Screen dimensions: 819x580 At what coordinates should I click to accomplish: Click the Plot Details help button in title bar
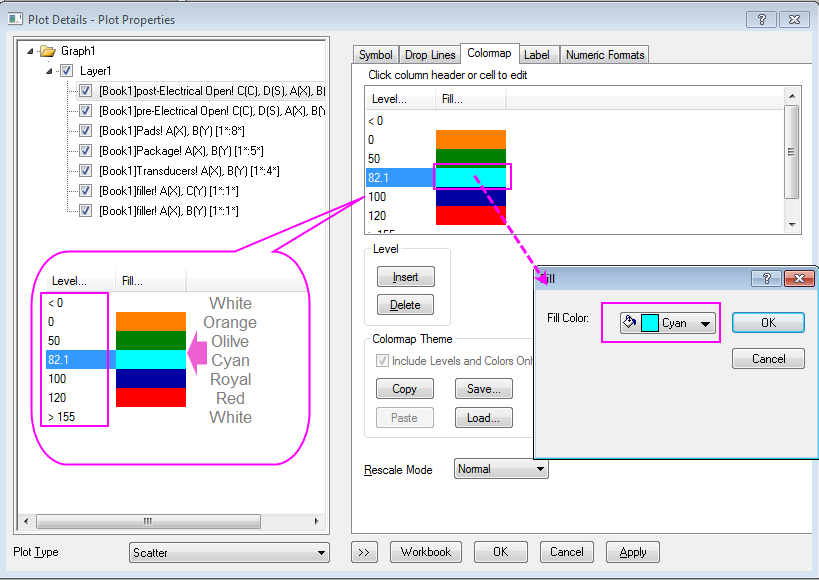click(763, 19)
